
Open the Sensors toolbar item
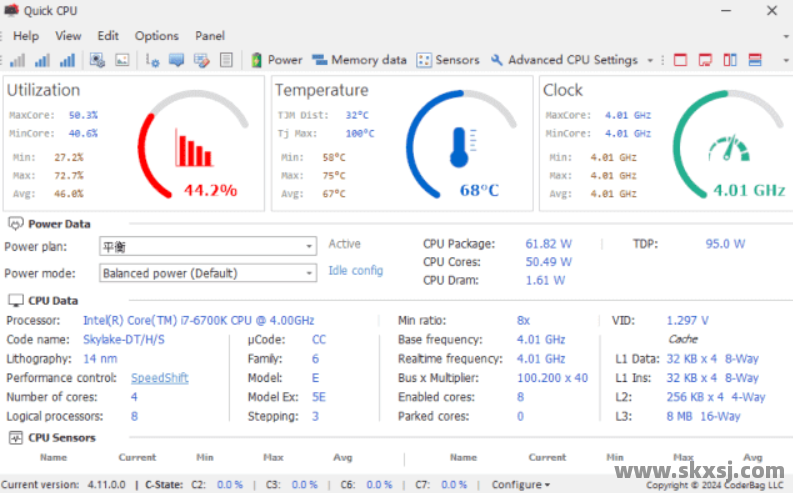tap(448, 60)
